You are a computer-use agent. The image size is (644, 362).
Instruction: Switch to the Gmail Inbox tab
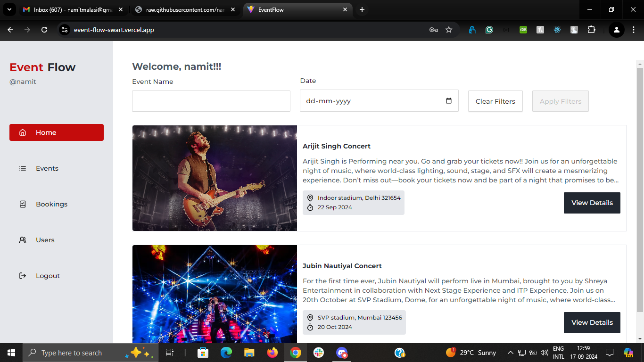coord(73,9)
